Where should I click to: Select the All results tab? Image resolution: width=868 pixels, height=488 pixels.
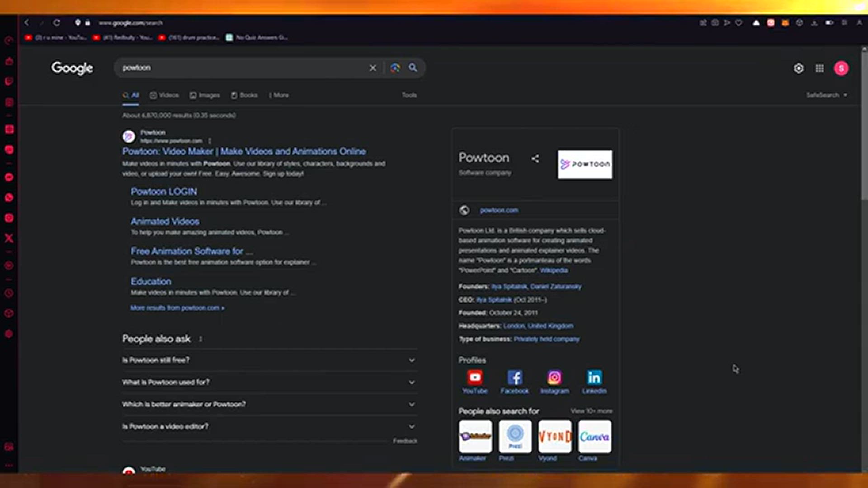(131, 95)
